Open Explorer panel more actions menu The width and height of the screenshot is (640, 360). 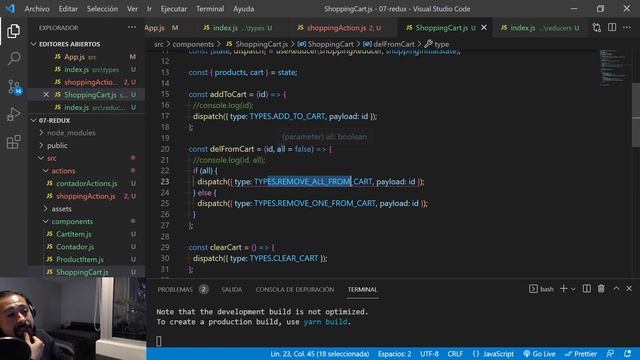(132, 27)
